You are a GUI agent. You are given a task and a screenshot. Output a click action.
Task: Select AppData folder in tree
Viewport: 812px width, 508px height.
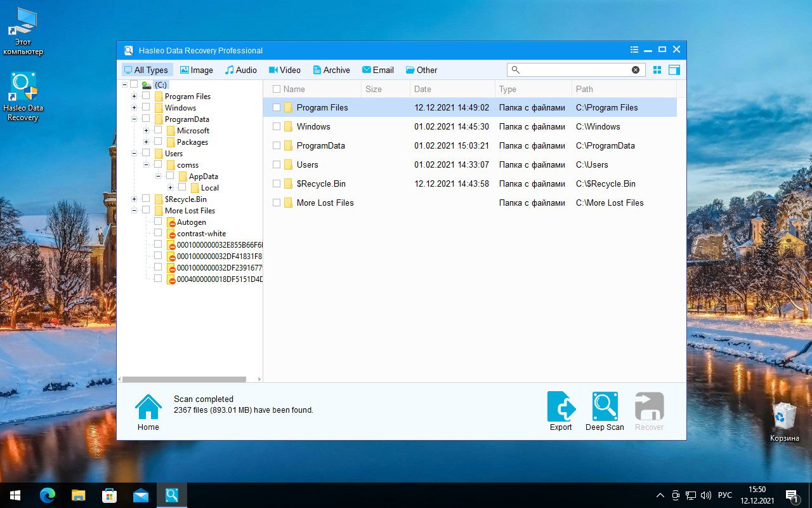coord(203,177)
